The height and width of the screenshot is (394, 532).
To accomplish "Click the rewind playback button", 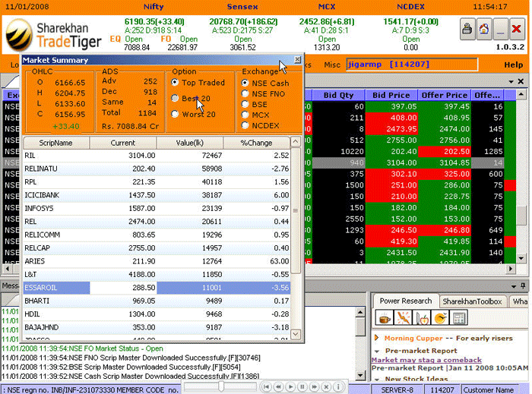I will tap(279, 386).
